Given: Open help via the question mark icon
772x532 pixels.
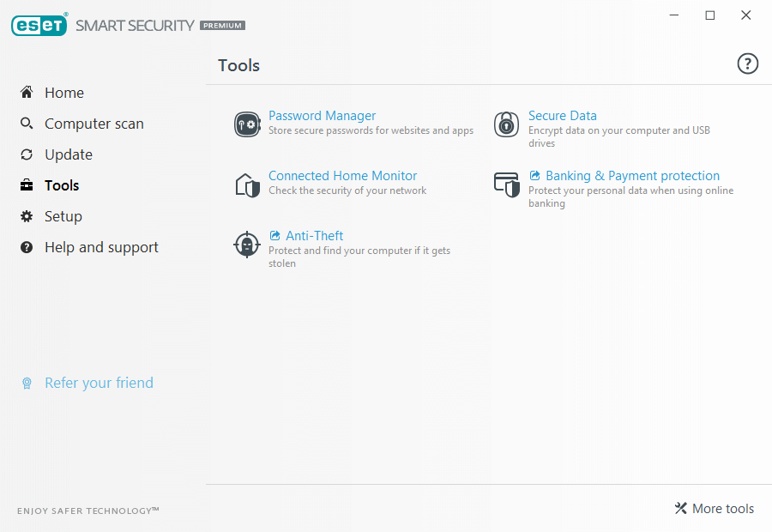Looking at the screenshot, I should [748, 63].
